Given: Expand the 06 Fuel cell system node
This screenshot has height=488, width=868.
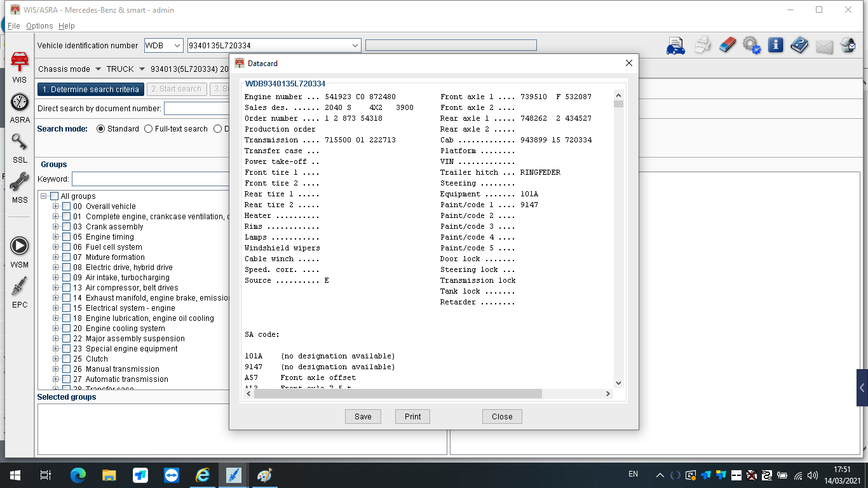Looking at the screenshot, I should (56, 247).
